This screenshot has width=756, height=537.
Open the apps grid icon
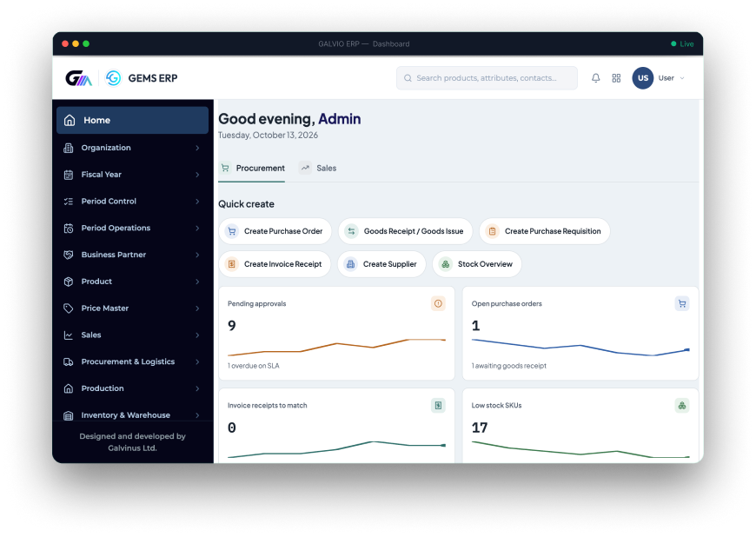tap(616, 78)
